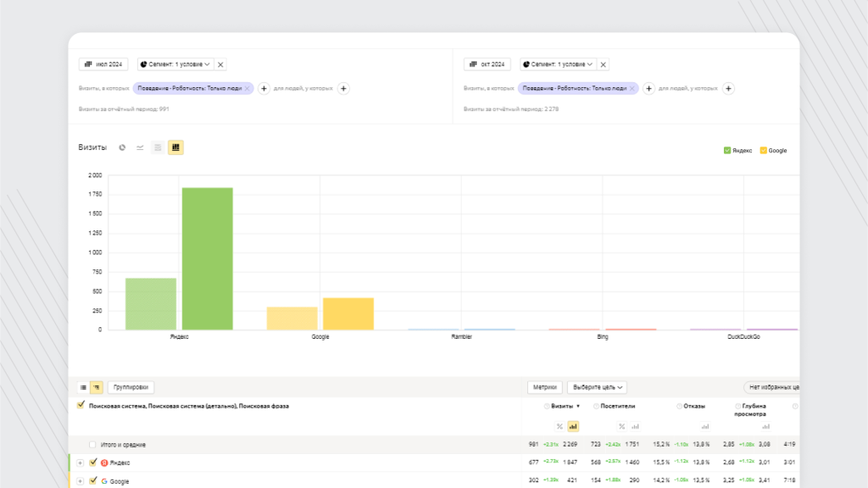Image resolution: width=868 pixels, height=488 pixels.
Task: Sort by the Глубина просмотра column
Action: (x=750, y=410)
